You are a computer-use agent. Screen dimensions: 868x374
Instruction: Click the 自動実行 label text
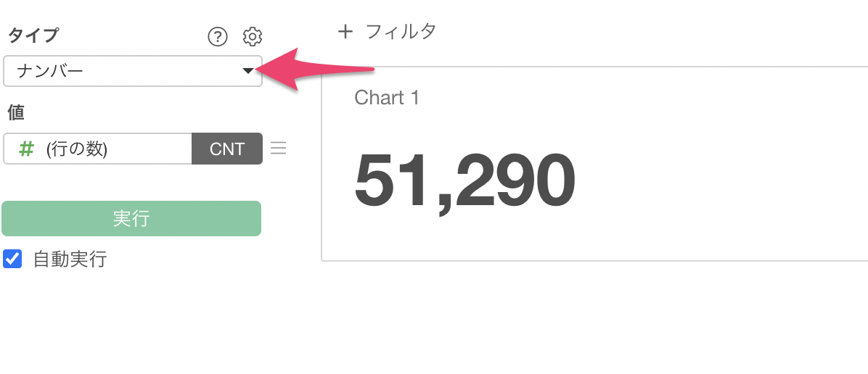point(70,259)
